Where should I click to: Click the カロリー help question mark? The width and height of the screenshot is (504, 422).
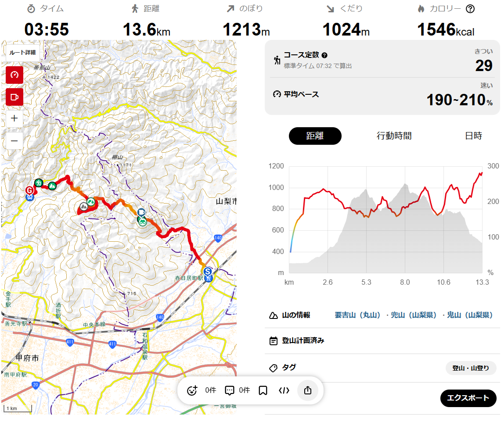point(470,9)
